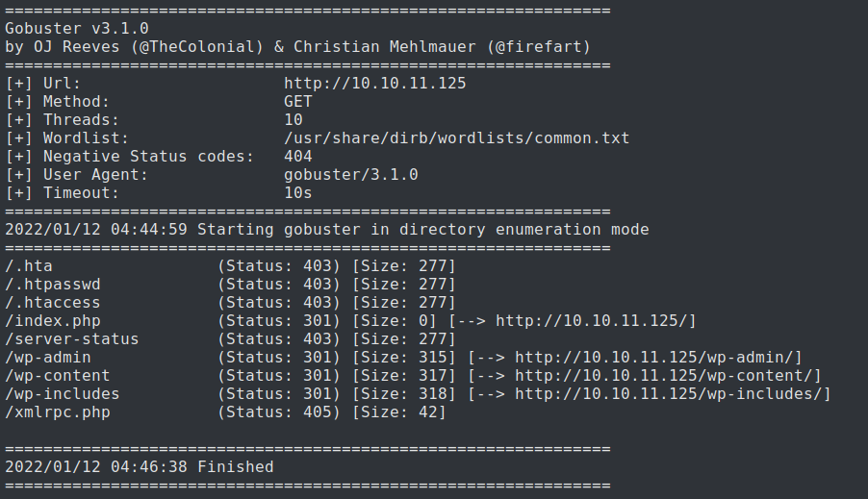868x499 pixels.
Task: Click the Starting gobuster timestamp line
Action: (x=326, y=229)
